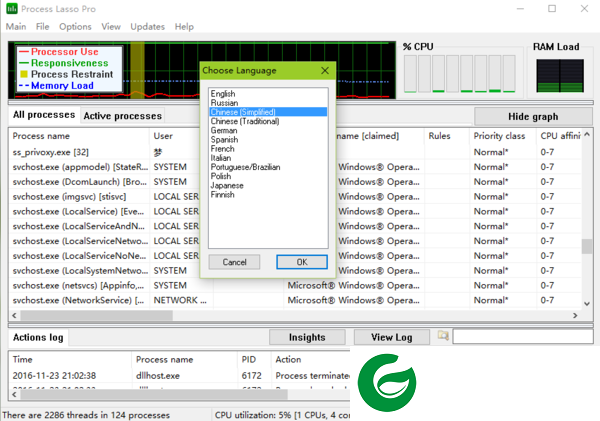Click the process list scroll left arrow

14,315
